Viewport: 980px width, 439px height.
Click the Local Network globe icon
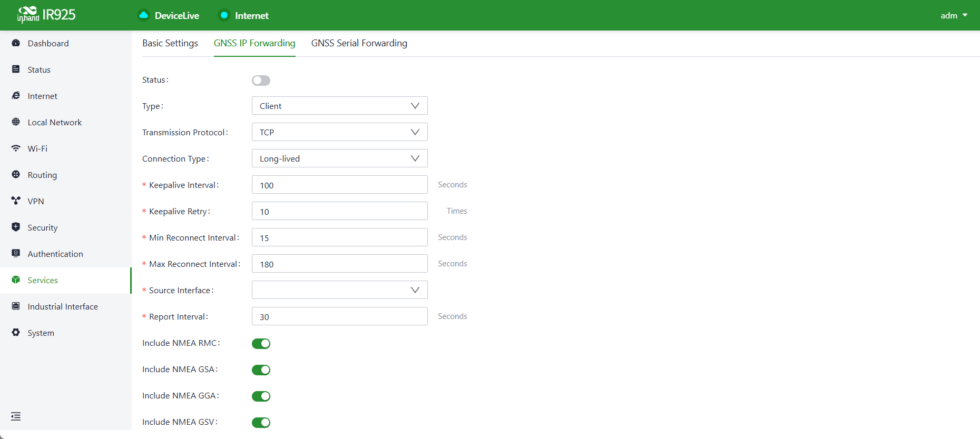click(x=16, y=122)
